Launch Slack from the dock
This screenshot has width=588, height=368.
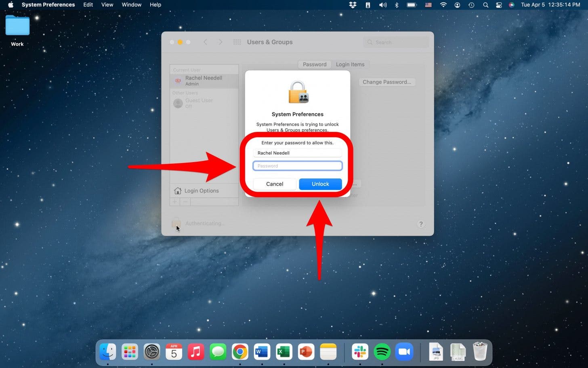coord(360,352)
